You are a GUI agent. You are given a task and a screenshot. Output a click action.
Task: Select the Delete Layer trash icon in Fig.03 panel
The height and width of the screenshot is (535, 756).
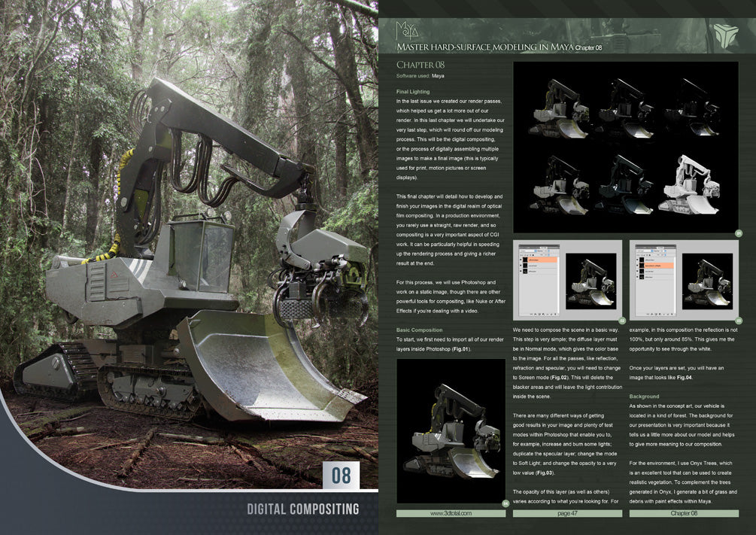(x=672, y=314)
